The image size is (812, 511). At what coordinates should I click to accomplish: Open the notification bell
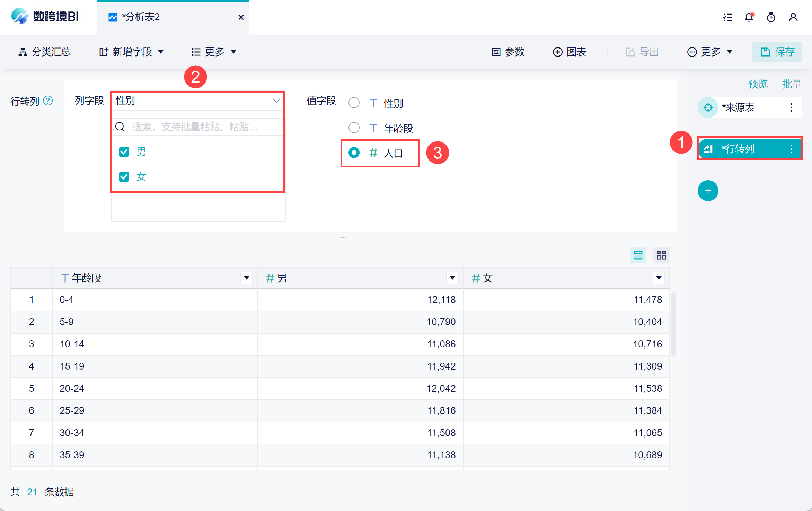[749, 17]
